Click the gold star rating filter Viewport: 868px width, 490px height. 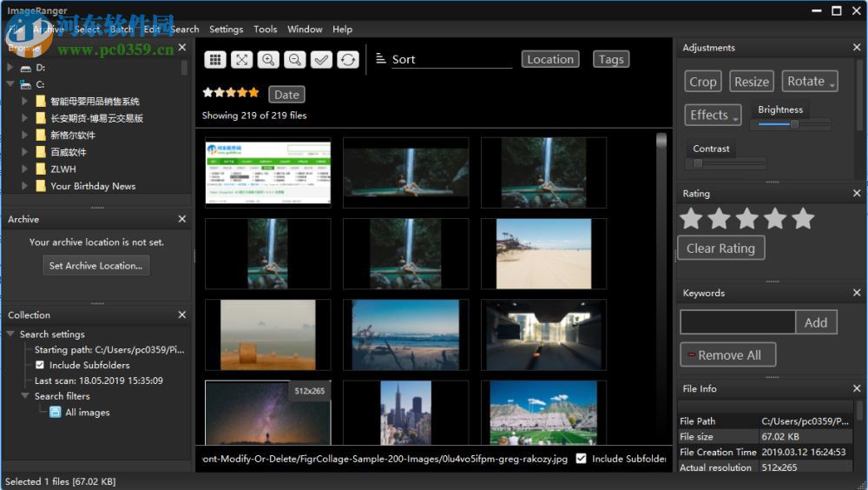coord(230,93)
